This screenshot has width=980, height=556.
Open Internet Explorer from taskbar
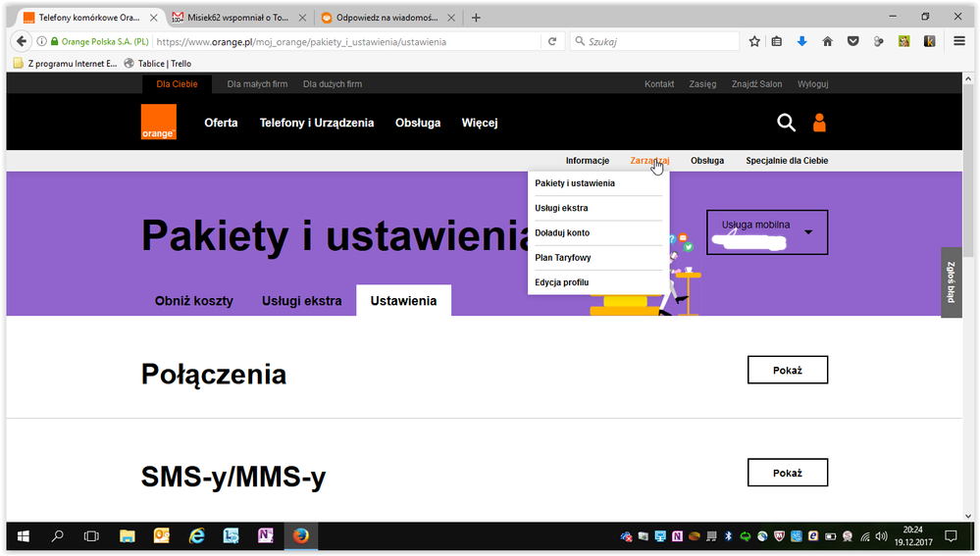(x=197, y=536)
